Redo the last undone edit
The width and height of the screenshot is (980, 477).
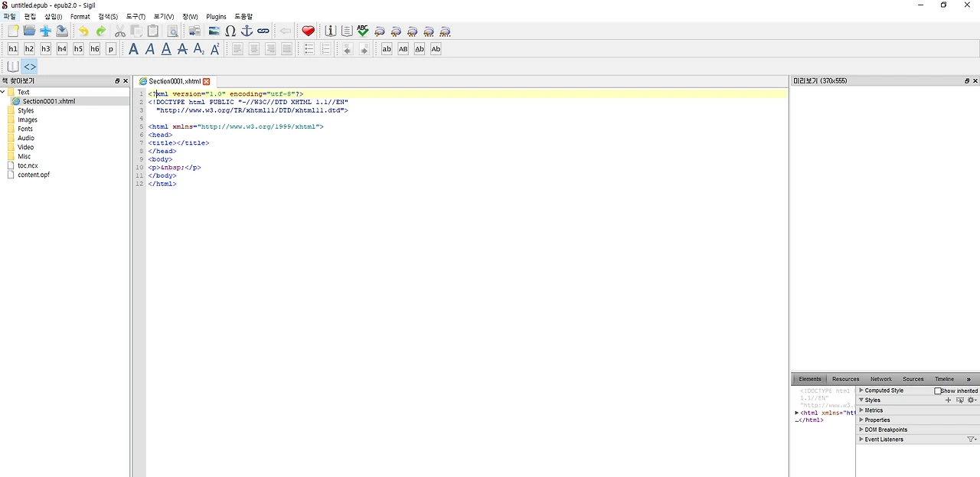click(100, 31)
